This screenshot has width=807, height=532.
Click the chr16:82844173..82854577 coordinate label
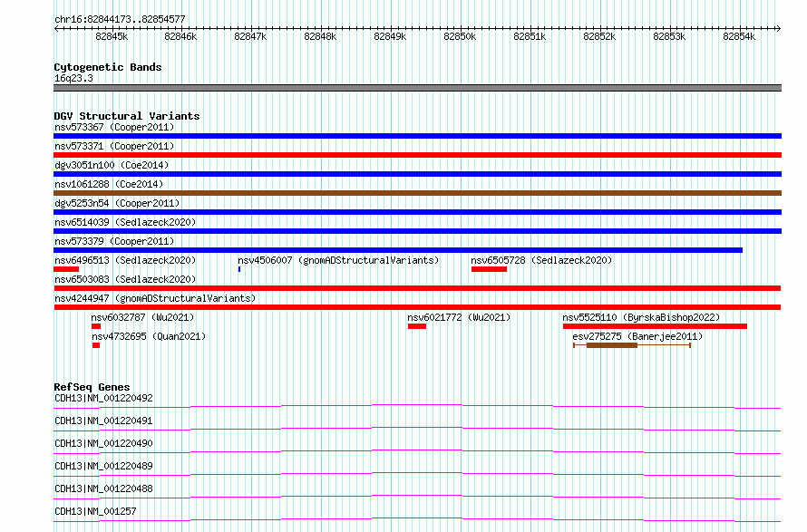120,19
